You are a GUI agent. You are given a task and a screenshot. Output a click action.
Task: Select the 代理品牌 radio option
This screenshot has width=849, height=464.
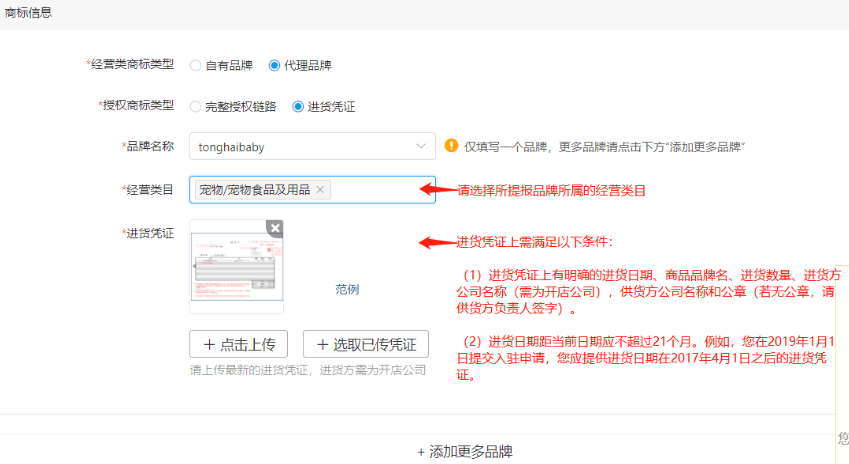(275, 66)
